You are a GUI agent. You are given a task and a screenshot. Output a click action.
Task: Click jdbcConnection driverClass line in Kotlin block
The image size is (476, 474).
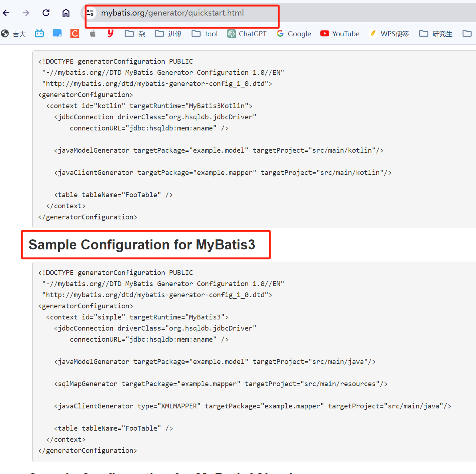155,117
